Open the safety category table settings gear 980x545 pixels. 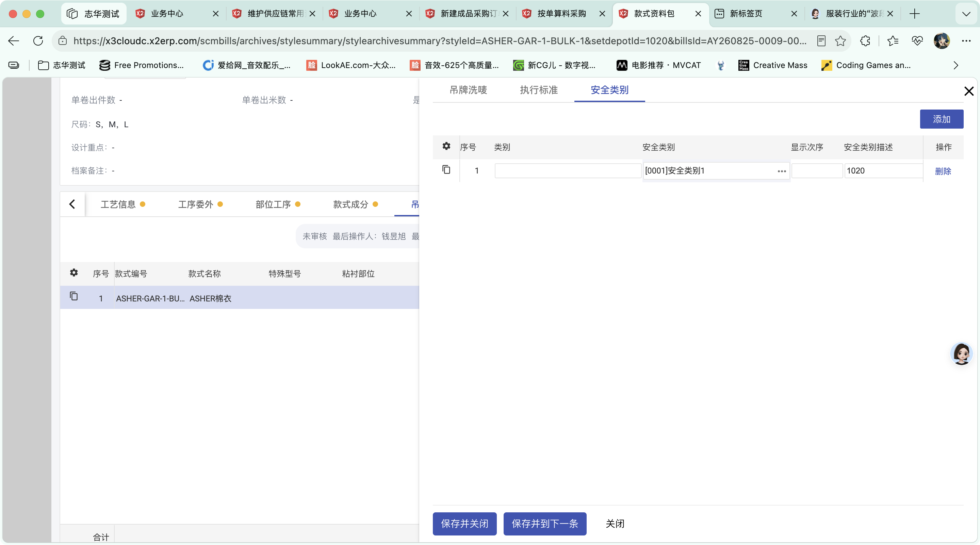coord(446,146)
